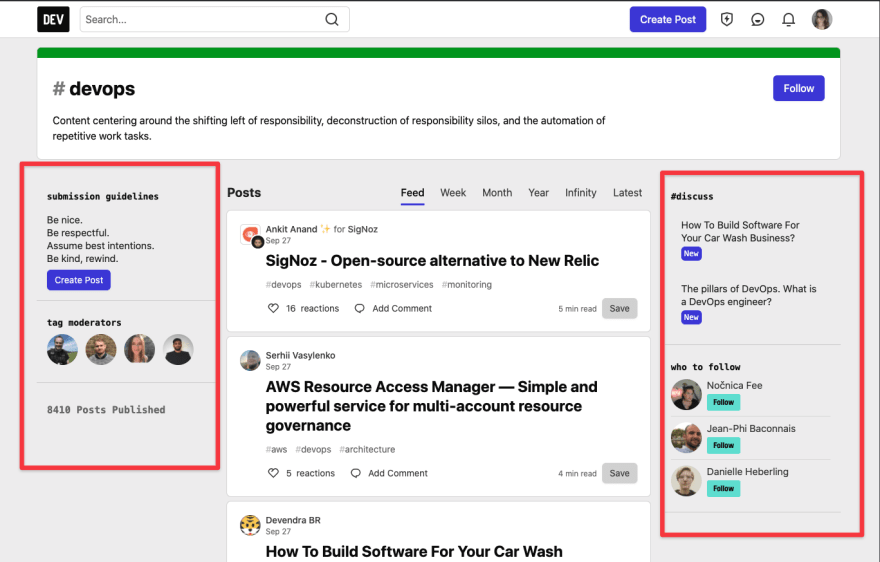Click the 4 min read label
Screen dimensions: 880x562
pos(577,474)
